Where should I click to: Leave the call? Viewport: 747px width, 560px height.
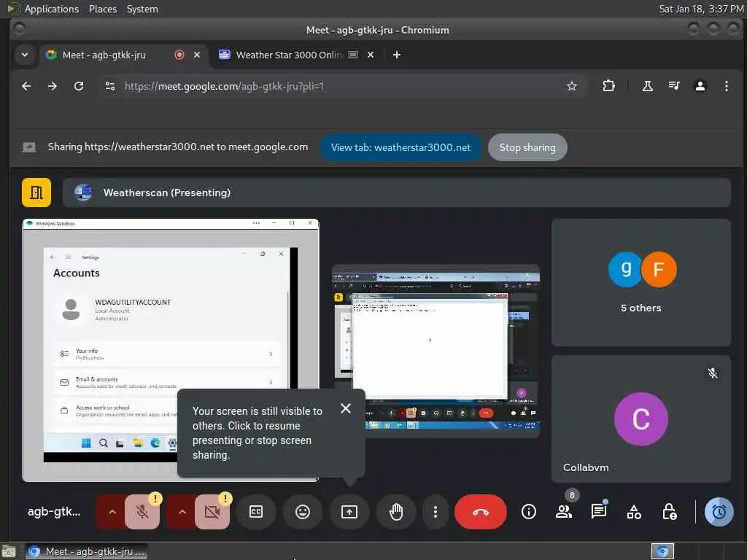(480, 512)
